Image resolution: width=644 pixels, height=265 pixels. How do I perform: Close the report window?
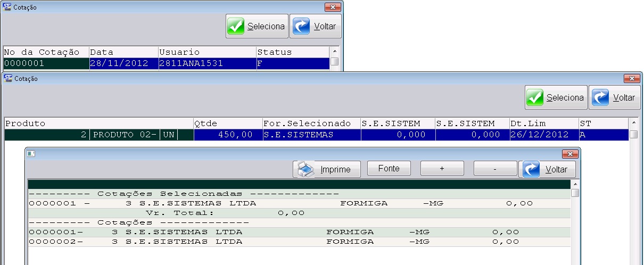570,154
